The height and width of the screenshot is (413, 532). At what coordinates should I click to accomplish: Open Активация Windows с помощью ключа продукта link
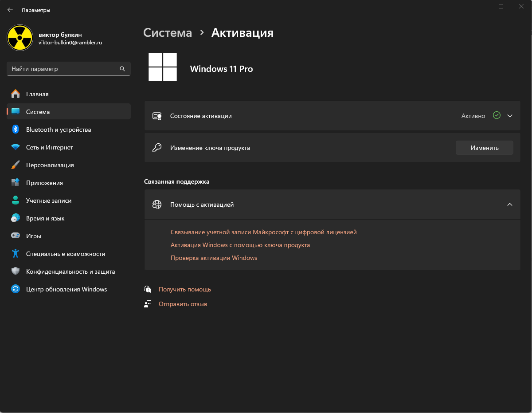pyautogui.click(x=240, y=245)
